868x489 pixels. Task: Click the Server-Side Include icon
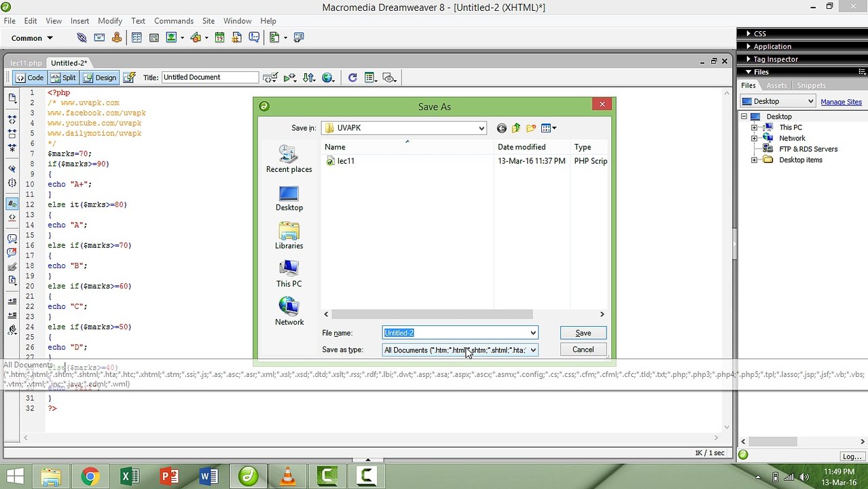(x=237, y=37)
